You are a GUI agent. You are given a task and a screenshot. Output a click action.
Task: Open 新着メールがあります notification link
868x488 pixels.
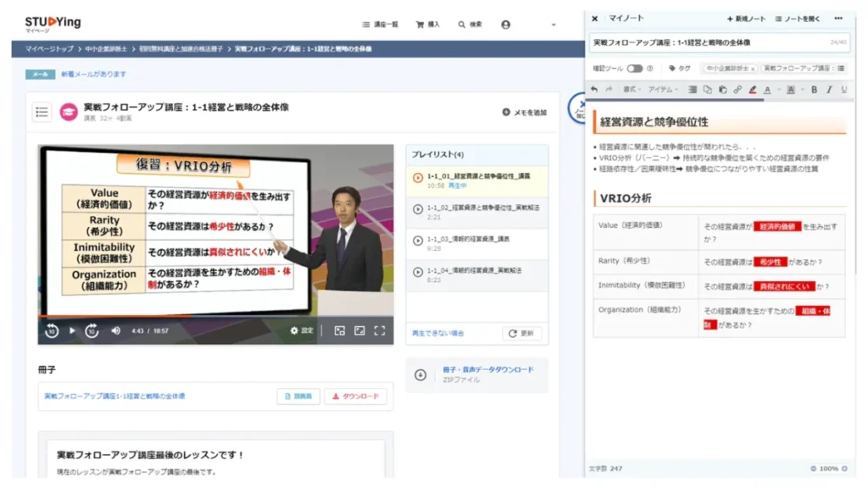tap(93, 75)
